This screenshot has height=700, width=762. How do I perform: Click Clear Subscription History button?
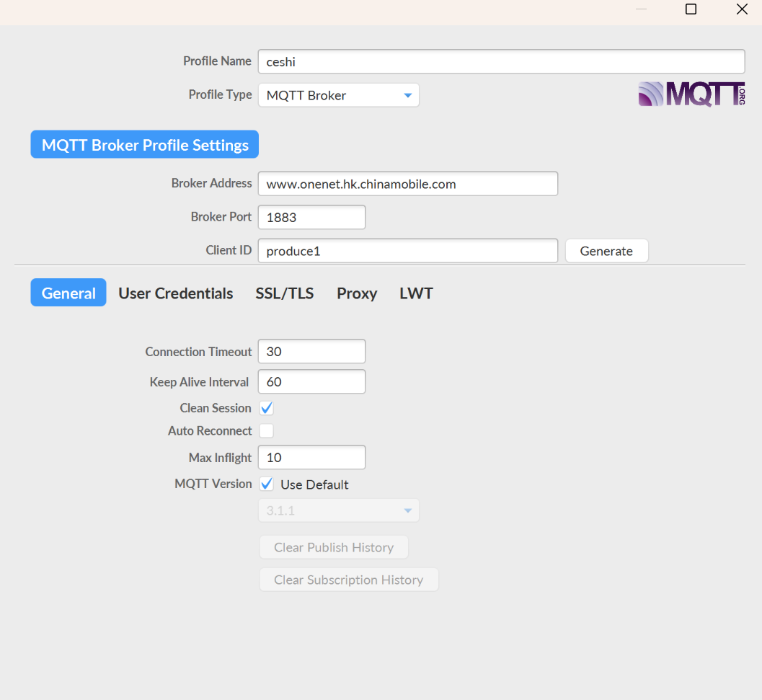coord(348,580)
